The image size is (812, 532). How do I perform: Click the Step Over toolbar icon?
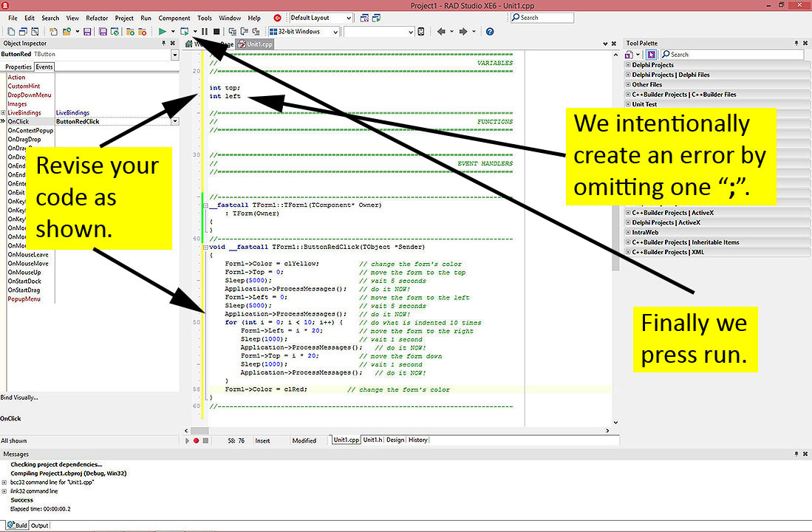244,32
